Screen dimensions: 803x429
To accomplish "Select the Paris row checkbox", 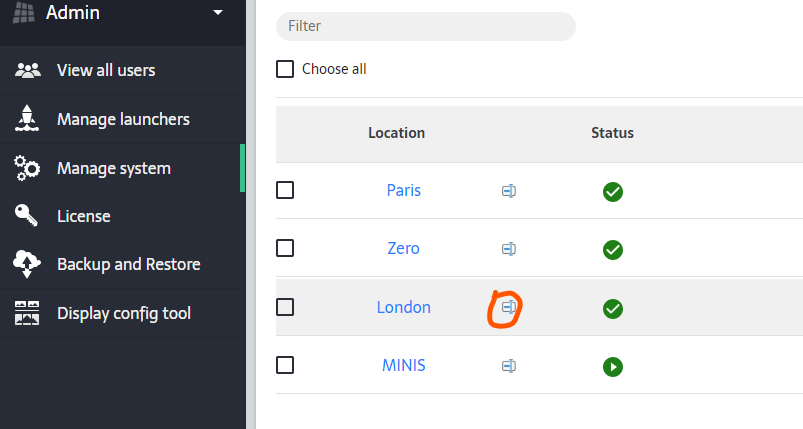I will point(285,190).
